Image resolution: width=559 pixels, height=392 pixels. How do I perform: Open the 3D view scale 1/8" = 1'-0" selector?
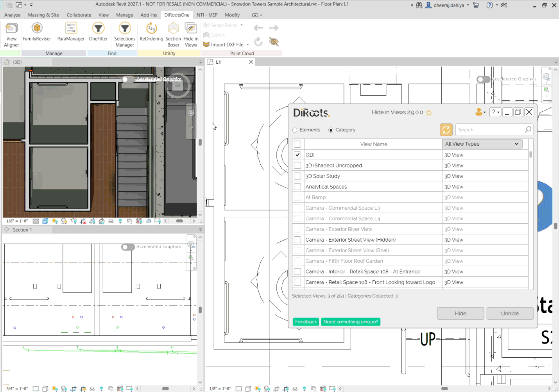click(x=17, y=221)
